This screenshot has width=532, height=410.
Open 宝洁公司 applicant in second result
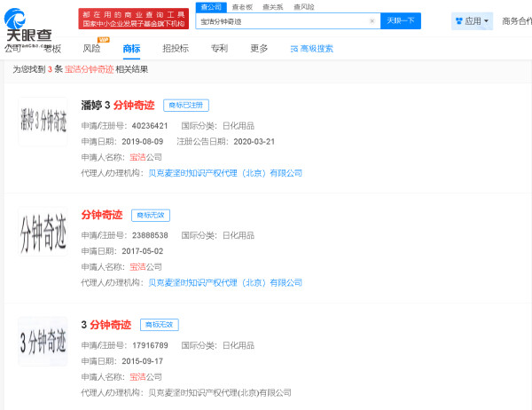[146, 267]
